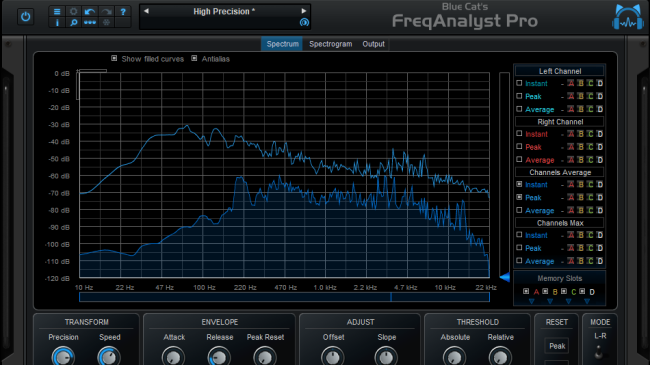The height and width of the screenshot is (365, 650).
Task: Click the Blue Cat Audio logo
Action: [x=628, y=17]
